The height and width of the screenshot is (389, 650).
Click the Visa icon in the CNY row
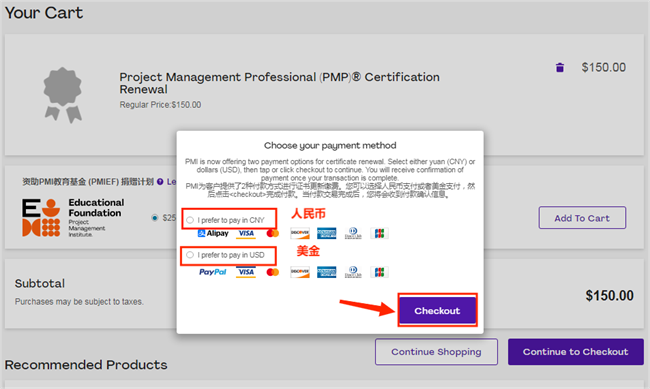pyautogui.click(x=246, y=233)
